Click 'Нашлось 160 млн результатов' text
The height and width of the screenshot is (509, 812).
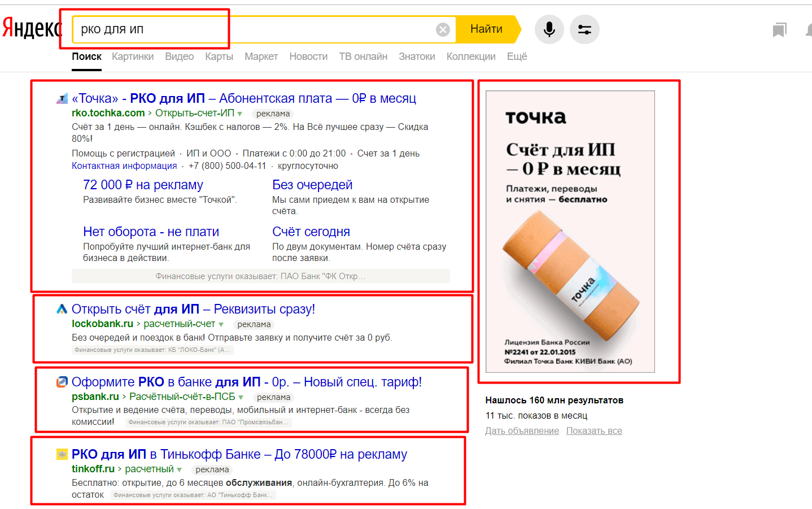point(555,400)
